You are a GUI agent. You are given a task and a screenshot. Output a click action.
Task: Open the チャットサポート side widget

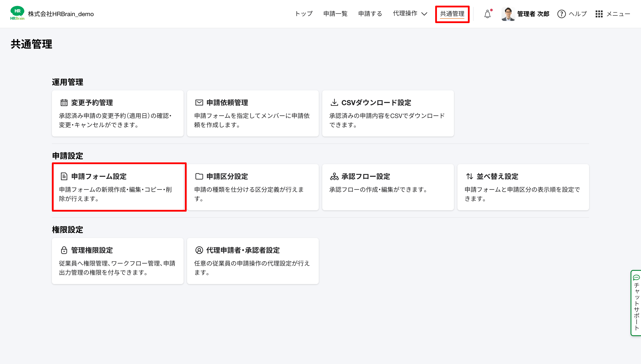tap(636, 303)
